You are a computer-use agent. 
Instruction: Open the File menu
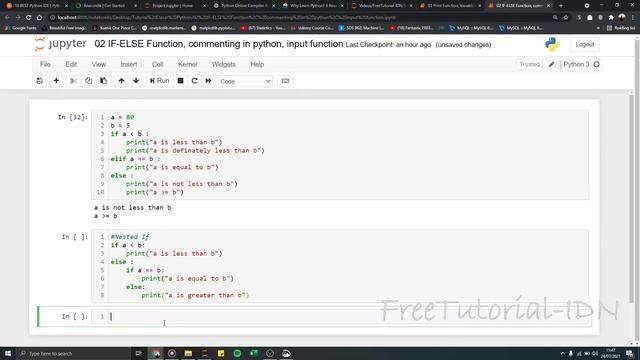click(x=45, y=64)
